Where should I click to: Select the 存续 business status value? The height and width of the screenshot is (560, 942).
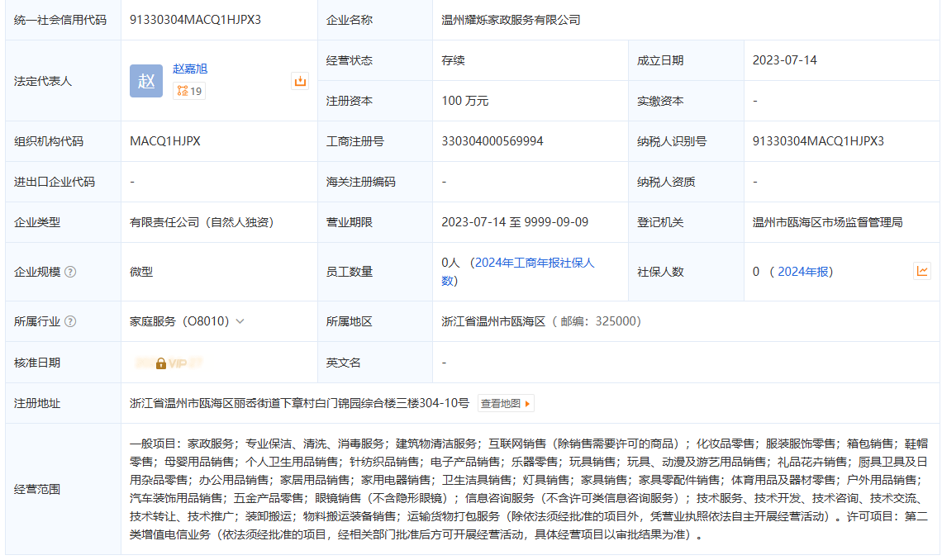point(453,60)
